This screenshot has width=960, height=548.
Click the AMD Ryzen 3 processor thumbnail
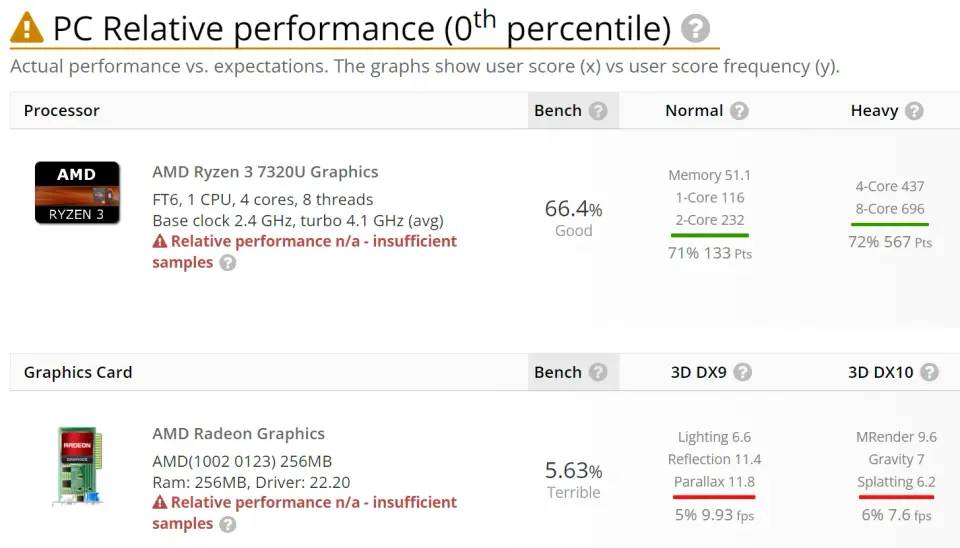click(x=77, y=193)
